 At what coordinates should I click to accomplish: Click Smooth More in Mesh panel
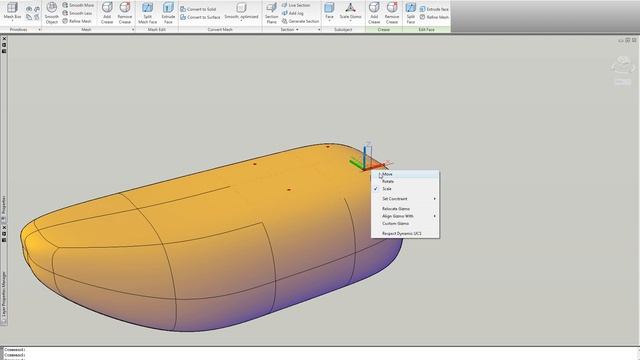pyautogui.click(x=78, y=5)
